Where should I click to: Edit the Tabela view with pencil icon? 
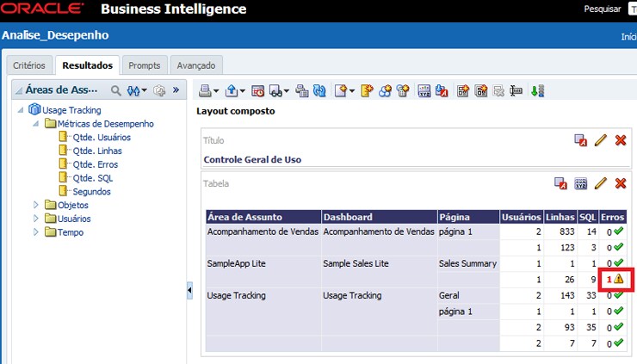coord(601,183)
